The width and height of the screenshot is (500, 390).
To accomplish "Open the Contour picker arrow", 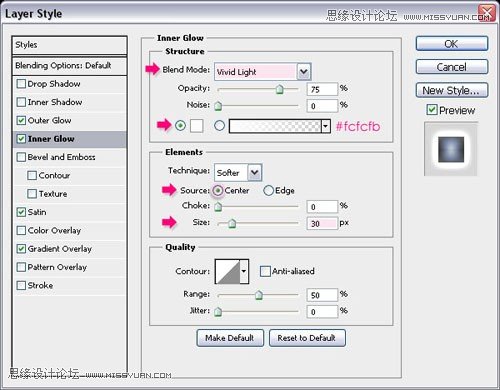I will (244, 271).
